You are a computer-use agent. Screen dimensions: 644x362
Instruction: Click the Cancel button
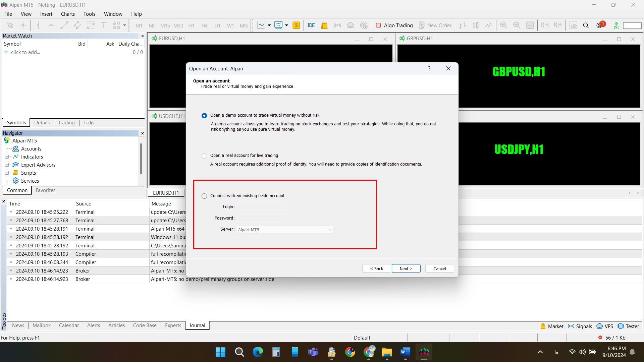(440, 268)
